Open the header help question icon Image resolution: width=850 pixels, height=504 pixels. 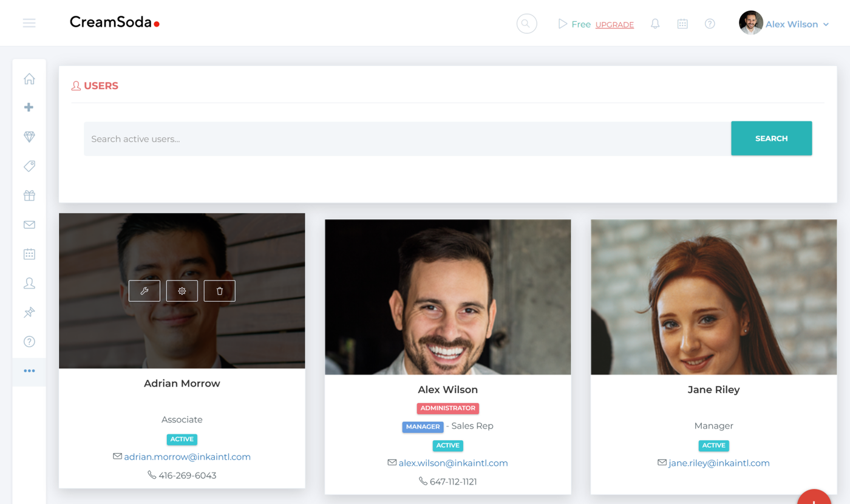(x=710, y=24)
